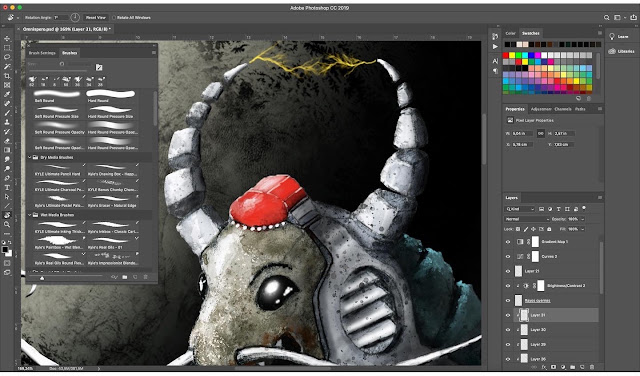Open the Layers panel flyout menu
This screenshot has width=640, height=376.
[600, 198]
